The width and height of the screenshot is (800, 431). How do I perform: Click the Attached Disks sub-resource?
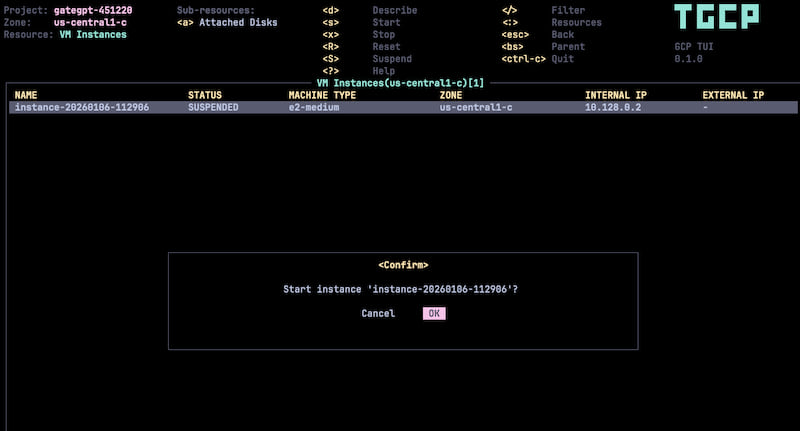pos(238,22)
